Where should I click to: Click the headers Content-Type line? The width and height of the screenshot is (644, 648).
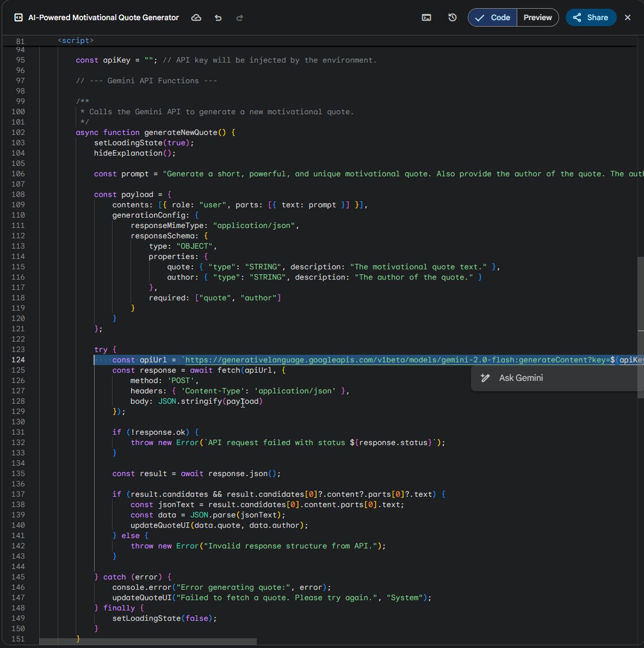[x=240, y=391]
